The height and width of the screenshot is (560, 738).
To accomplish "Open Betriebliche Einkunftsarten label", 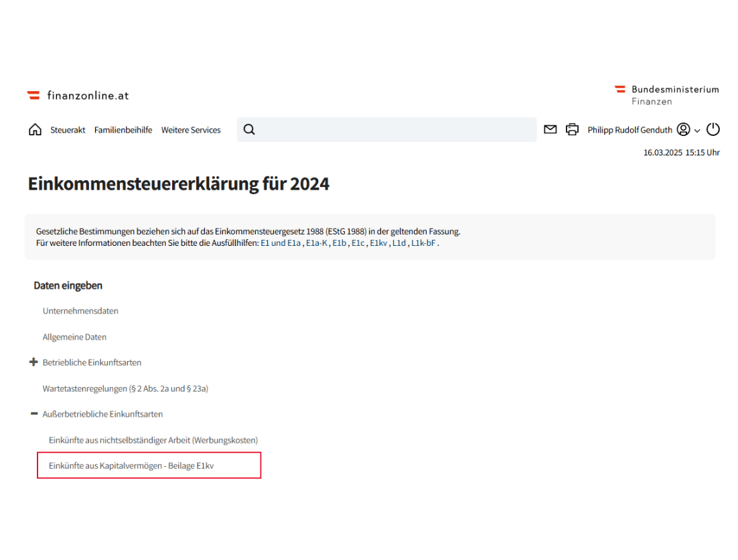I will coord(92,362).
